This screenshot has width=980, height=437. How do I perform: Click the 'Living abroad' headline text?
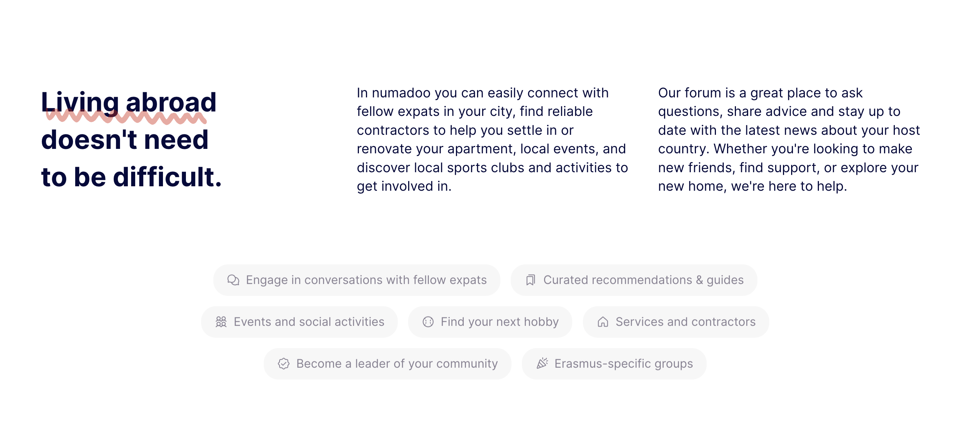pos(129,102)
